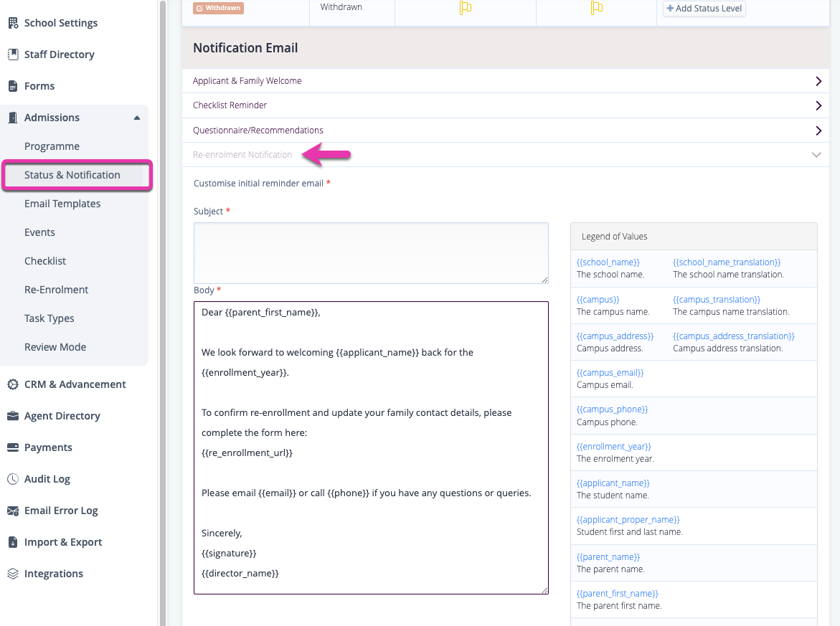
Task: Click the Import & Export file icon
Action: pyautogui.click(x=12, y=542)
